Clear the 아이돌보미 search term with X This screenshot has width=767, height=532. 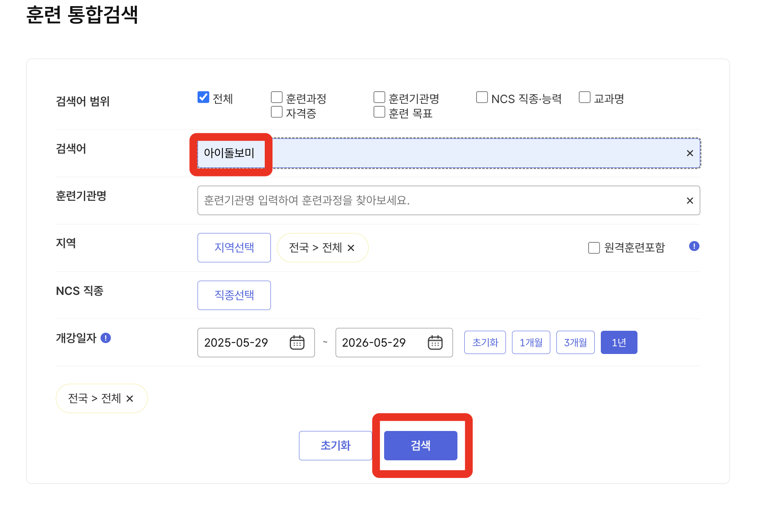click(690, 154)
